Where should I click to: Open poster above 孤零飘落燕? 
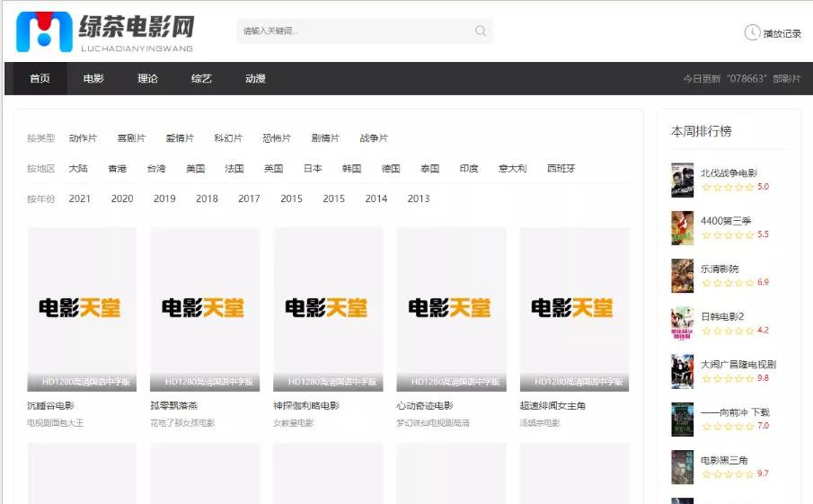pos(205,309)
